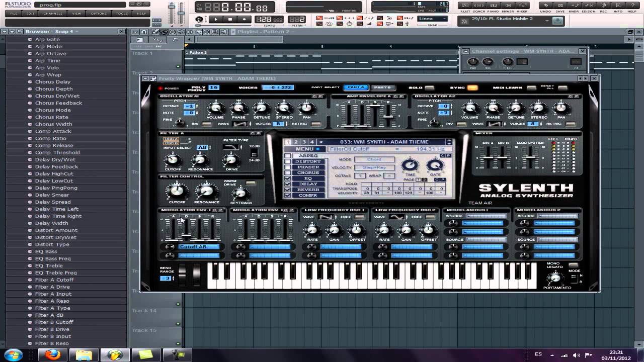
Task: Click the FL Studio taskbar icon
Action: coord(115,354)
